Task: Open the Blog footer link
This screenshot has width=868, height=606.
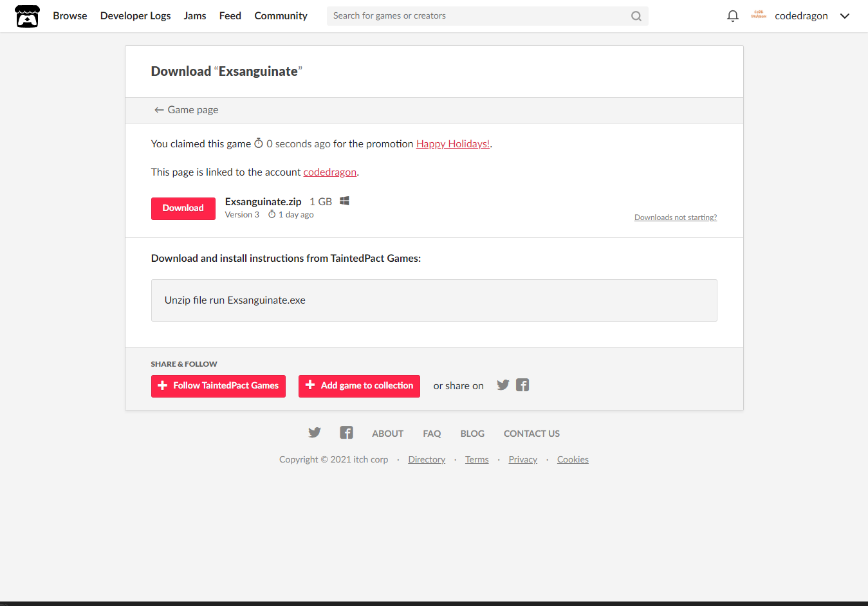Action: coord(472,434)
